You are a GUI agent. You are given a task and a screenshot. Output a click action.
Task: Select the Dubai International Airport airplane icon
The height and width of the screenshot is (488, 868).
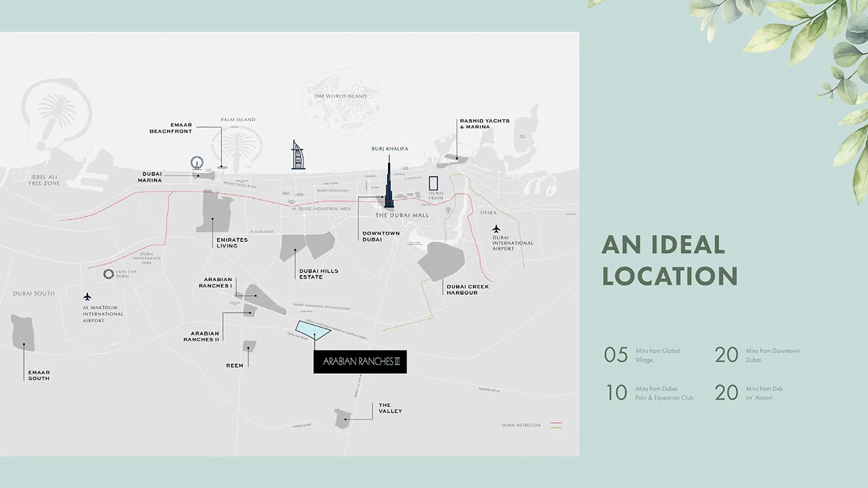click(x=496, y=228)
